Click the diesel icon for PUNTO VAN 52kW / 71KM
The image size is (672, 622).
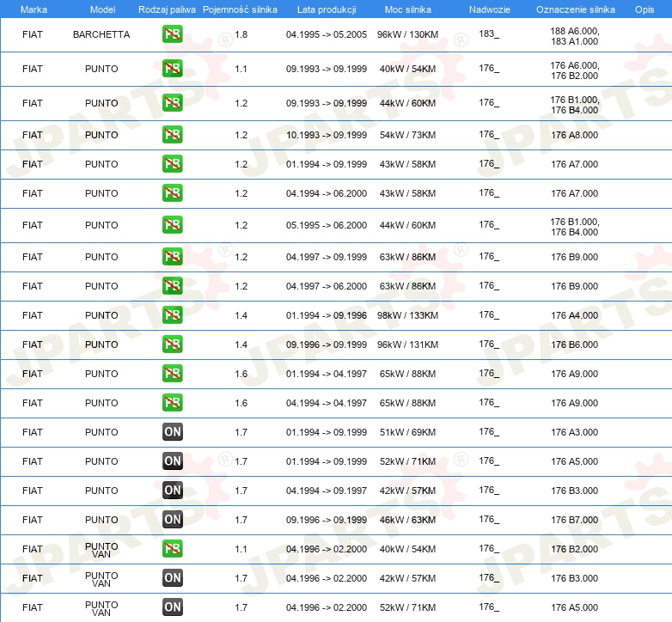coord(173,607)
